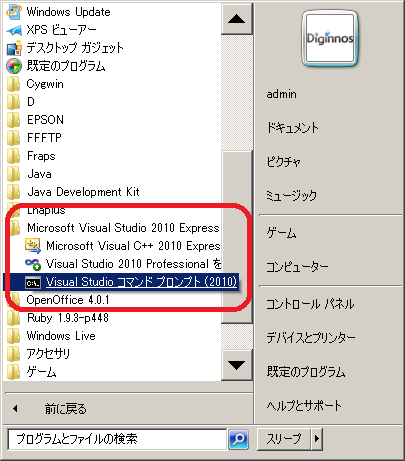This screenshot has height=461, width=405.
Task: Click the Diginnos user account picture
Action: (x=330, y=38)
